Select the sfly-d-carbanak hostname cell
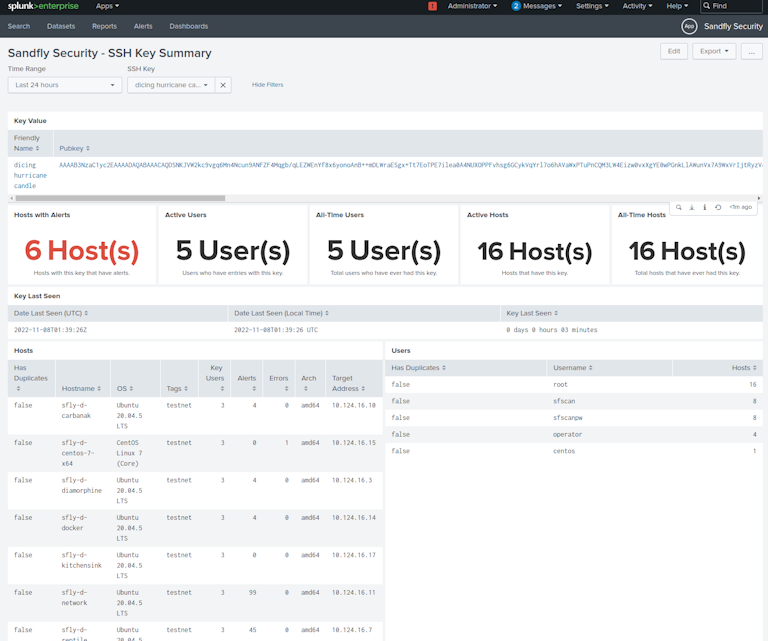 [x=76, y=410]
